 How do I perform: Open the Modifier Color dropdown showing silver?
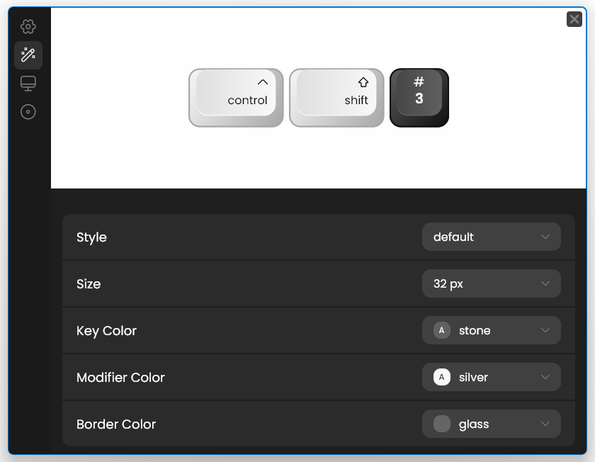click(x=491, y=377)
